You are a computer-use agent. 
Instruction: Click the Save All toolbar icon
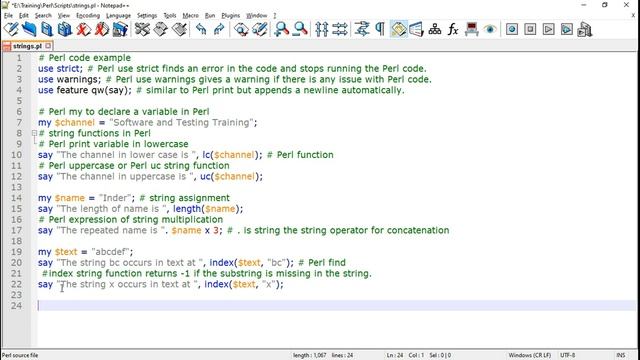click(64, 29)
